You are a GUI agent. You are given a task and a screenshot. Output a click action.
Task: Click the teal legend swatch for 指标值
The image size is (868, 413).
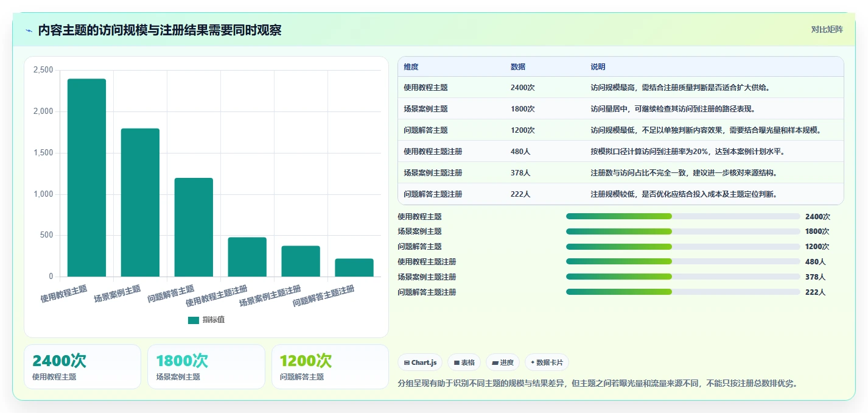(x=194, y=320)
